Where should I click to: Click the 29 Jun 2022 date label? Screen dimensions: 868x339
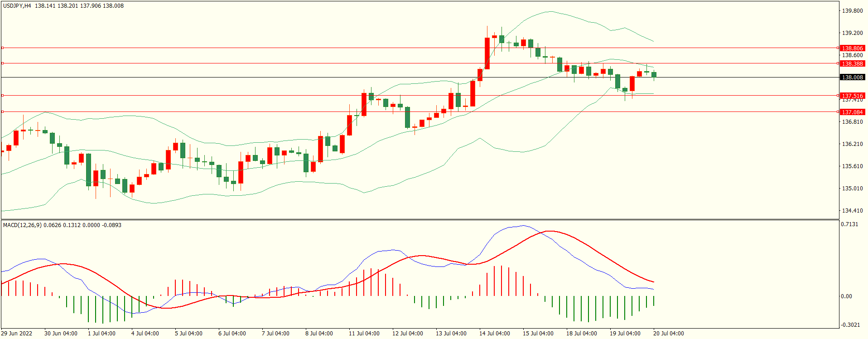tap(17, 334)
